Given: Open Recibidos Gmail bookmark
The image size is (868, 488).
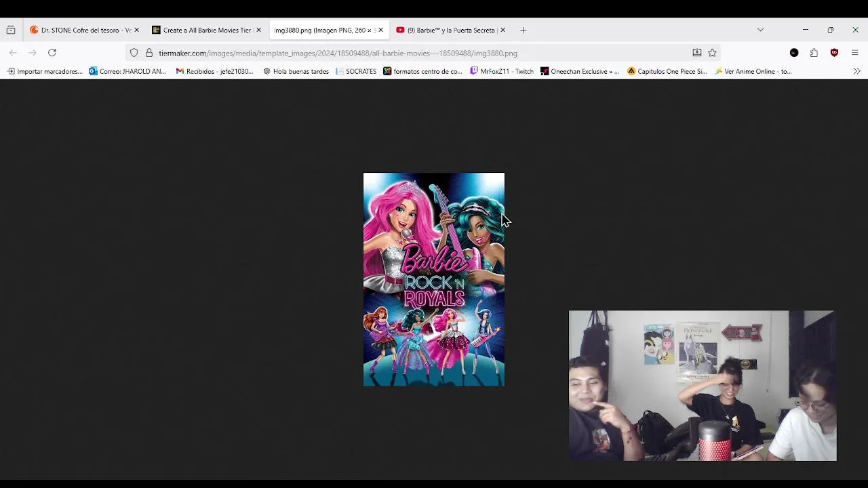Looking at the screenshot, I should (x=214, y=71).
